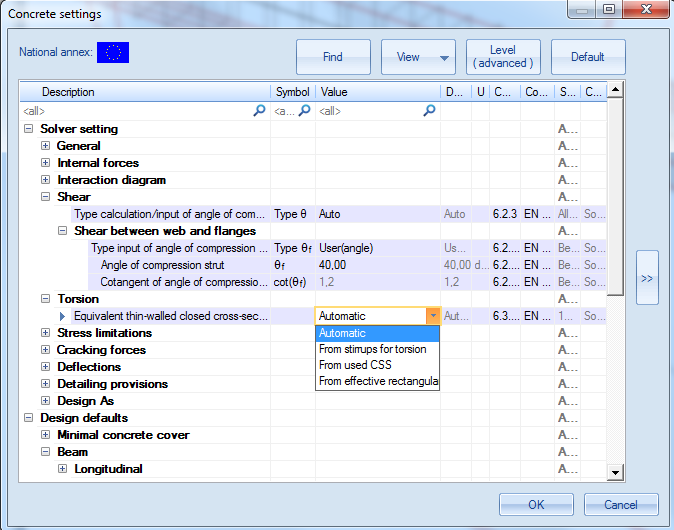Collapse the Solver setting group

click(28, 129)
